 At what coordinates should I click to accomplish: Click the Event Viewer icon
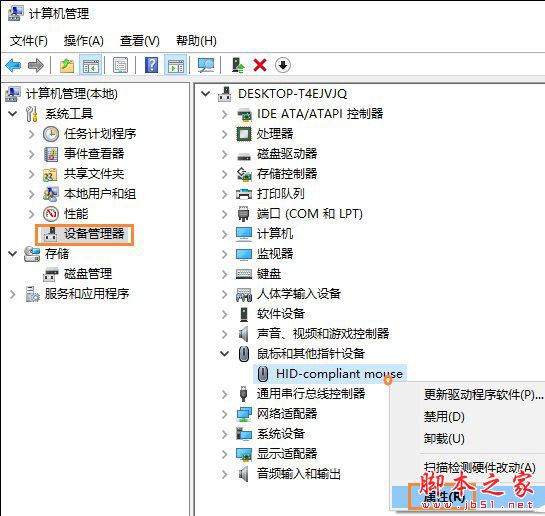point(51,154)
